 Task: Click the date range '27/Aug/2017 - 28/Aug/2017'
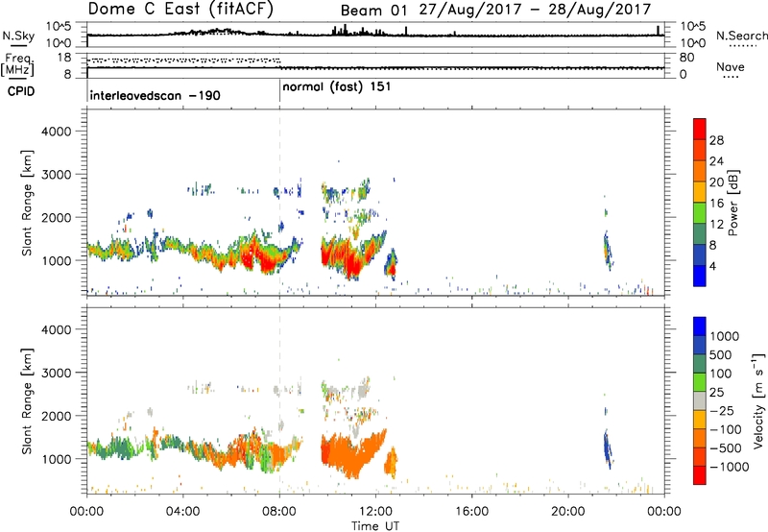click(535, 10)
